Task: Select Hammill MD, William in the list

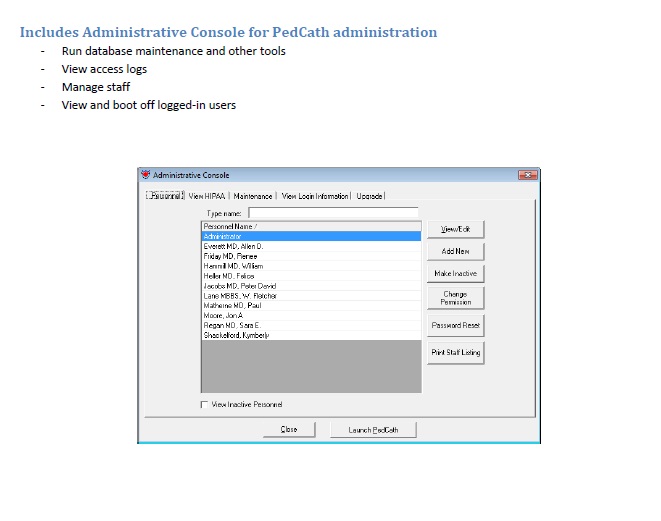Action: 312,266
